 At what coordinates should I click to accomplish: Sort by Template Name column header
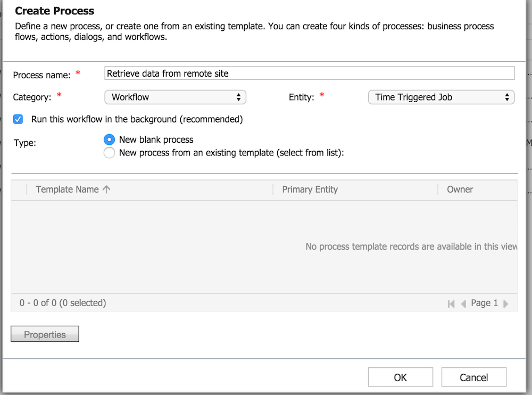[x=67, y=190]
